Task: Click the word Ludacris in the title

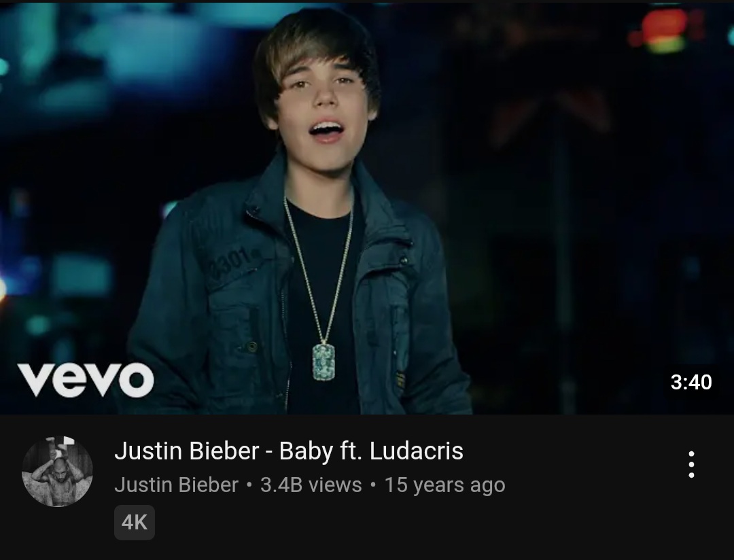Action: [x=417, y=451]
